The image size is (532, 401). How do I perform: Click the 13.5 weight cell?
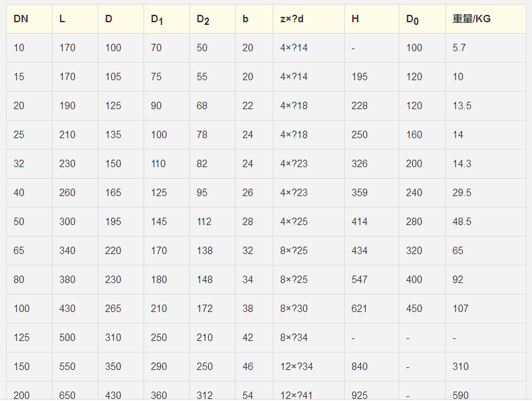pos(462,106)
